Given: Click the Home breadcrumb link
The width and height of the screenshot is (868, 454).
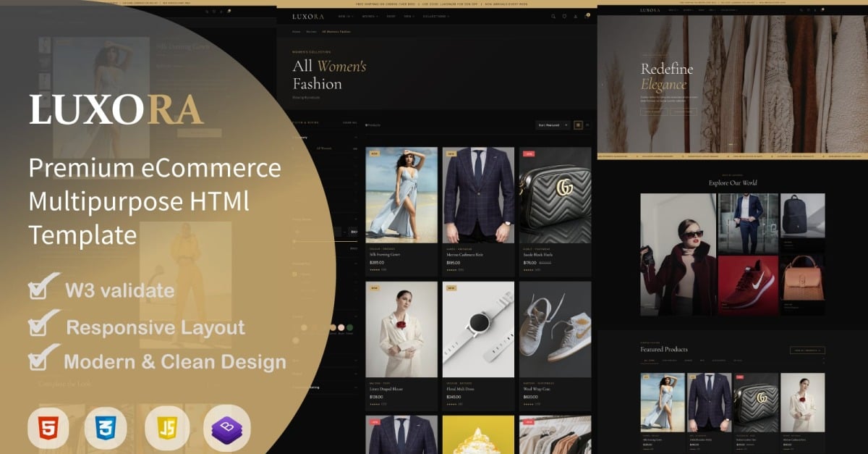Looking at the screenshot, I should coord(296,32).
